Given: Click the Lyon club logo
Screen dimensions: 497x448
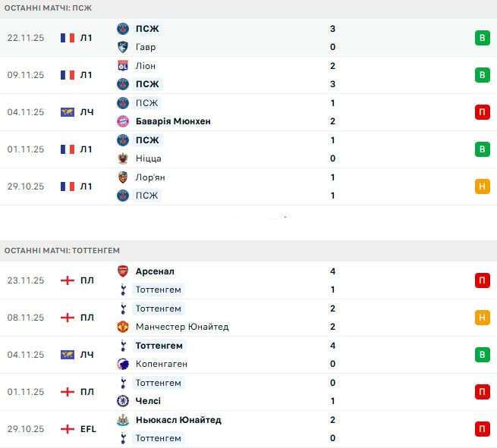Looking at the screenshot, I should [123, 66].
